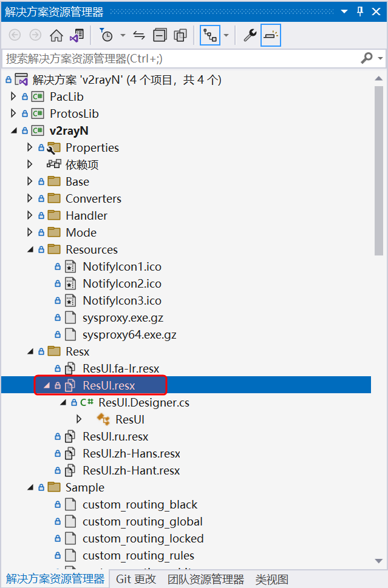Click the Home icon in Solution Explorer toolbar
Viewport: 388px width, 588px height.
[56, 36]
